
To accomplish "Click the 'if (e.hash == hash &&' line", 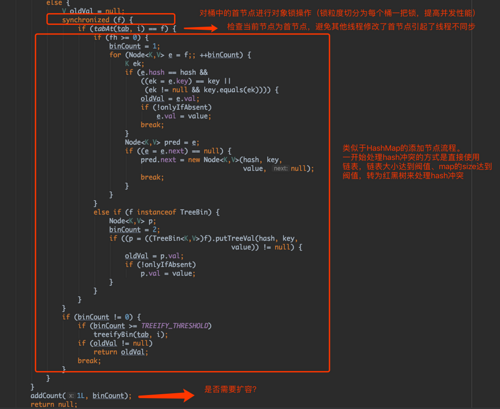I will (x=166, y=72).
